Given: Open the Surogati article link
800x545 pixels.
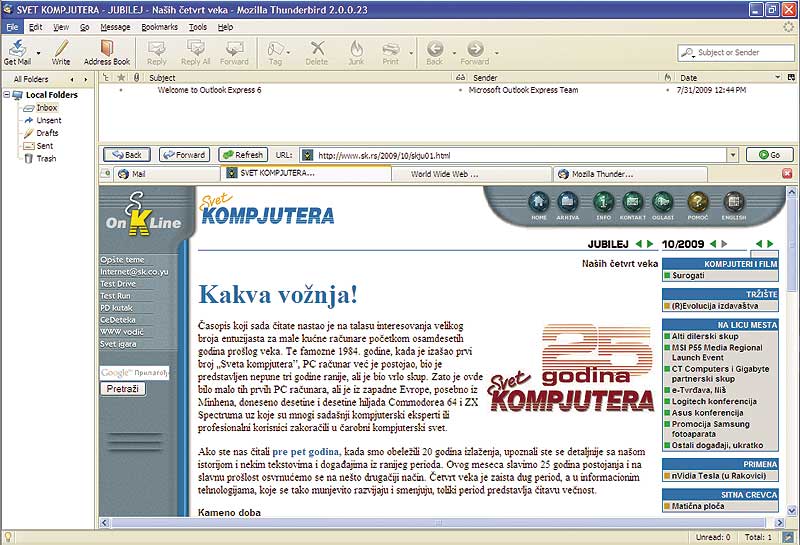Looking at the screenshot, I should 688,276.
